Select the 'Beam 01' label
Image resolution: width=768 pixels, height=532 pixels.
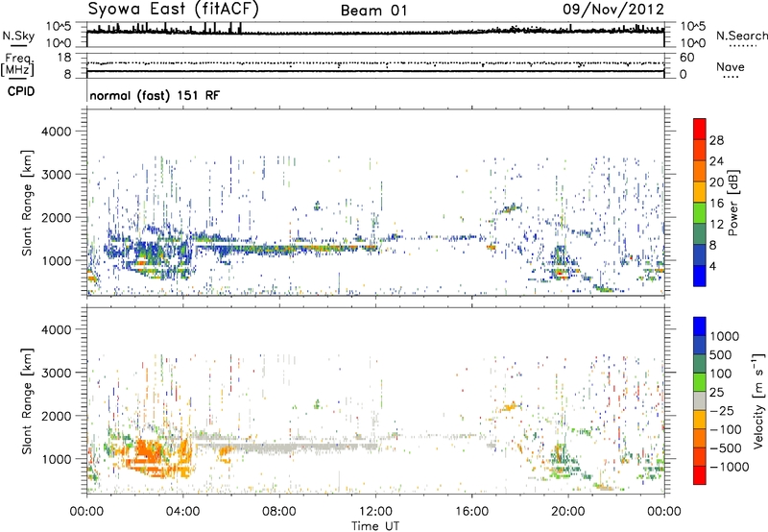point(373,11)
